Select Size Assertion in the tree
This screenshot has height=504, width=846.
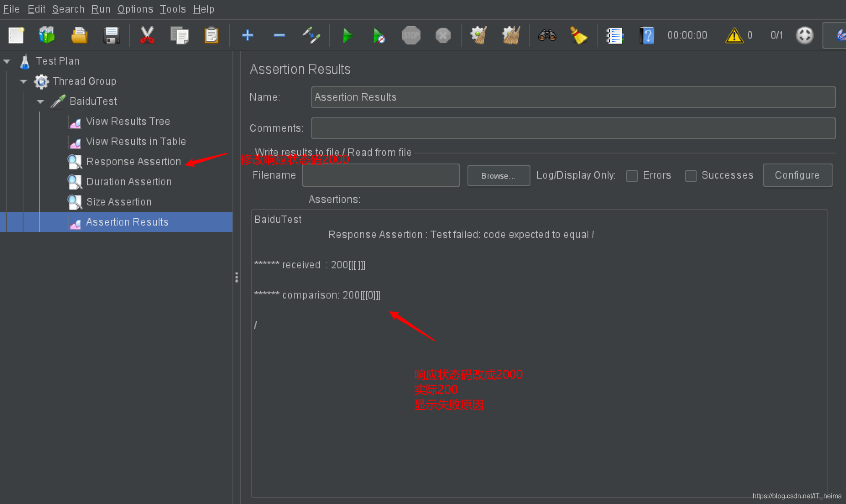pyautogui.click(x=119, y=202)
